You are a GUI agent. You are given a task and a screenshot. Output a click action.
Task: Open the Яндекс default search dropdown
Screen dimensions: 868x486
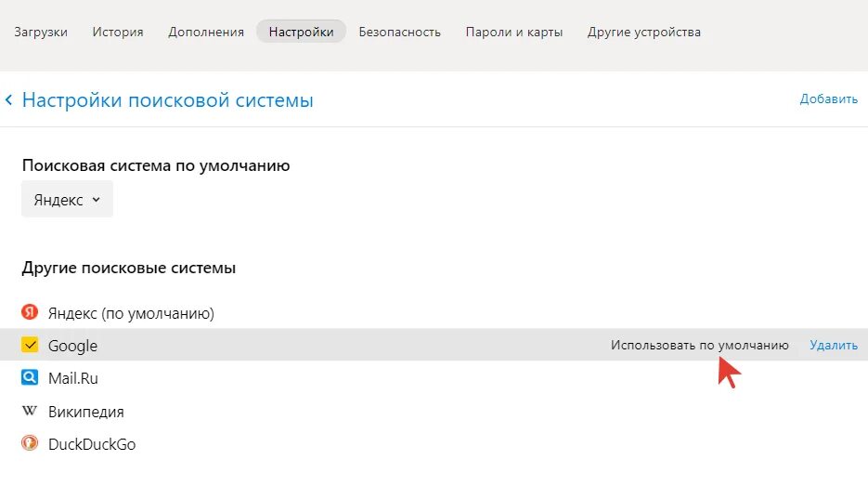67,200
